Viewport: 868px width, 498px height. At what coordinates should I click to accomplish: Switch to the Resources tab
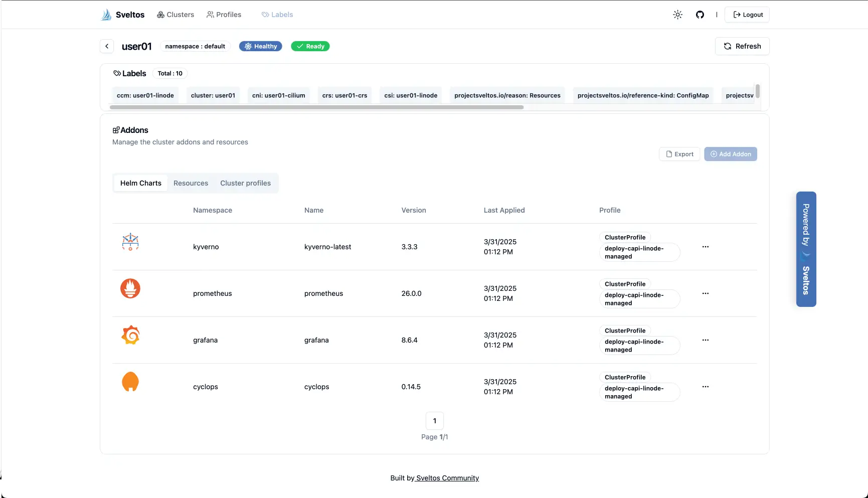tap(191, 183)
